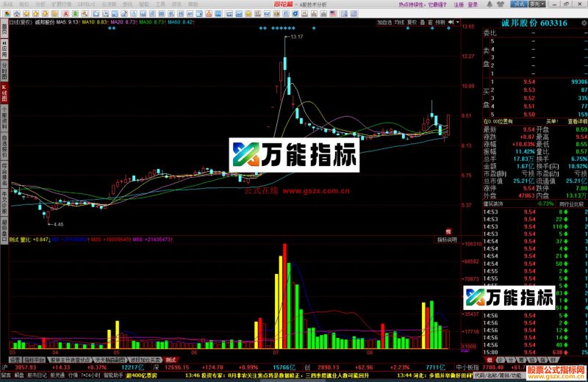This screenshot has height=382, width=588.
Task: Open 综合排名 in left sidebar
Action: coord(4,175)
